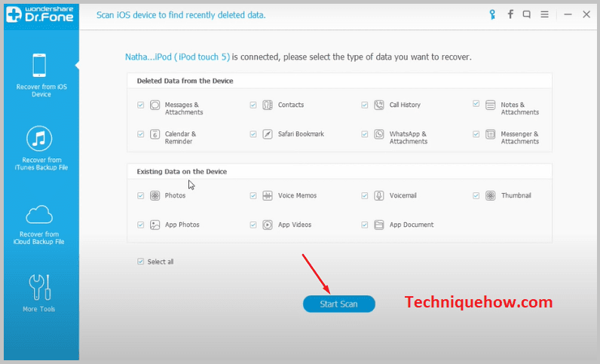This screenshot has height=364, width=600.
Task: Uncheck the App Photos checkbox
Action: (x=141, y=225)
